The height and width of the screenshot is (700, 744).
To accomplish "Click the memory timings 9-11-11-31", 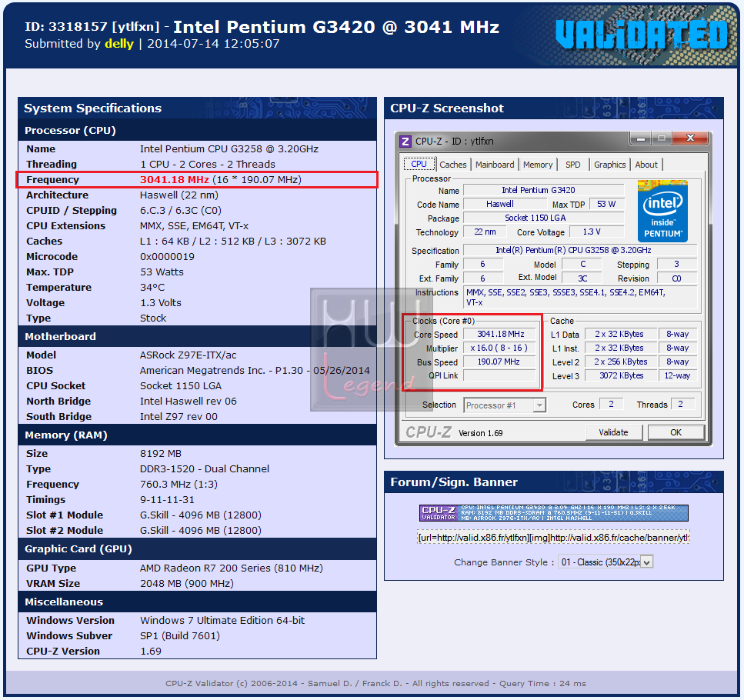I will 166,500.
